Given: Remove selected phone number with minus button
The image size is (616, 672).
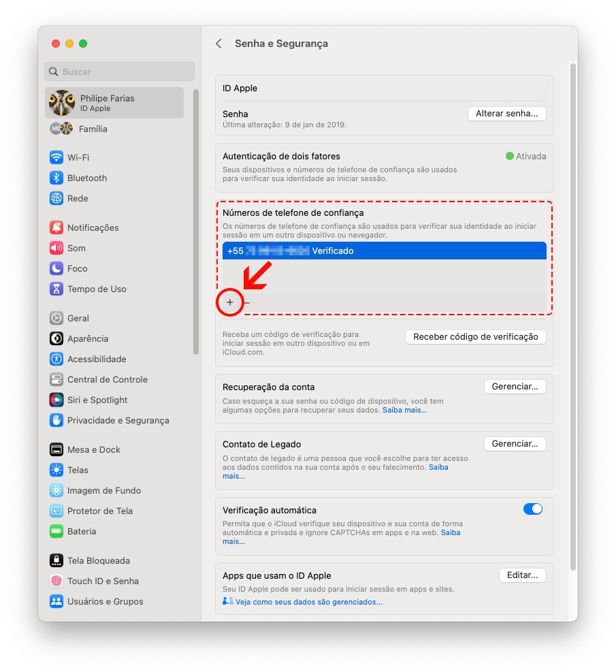Looking at the screenshot, I should [x=247, y=302].
